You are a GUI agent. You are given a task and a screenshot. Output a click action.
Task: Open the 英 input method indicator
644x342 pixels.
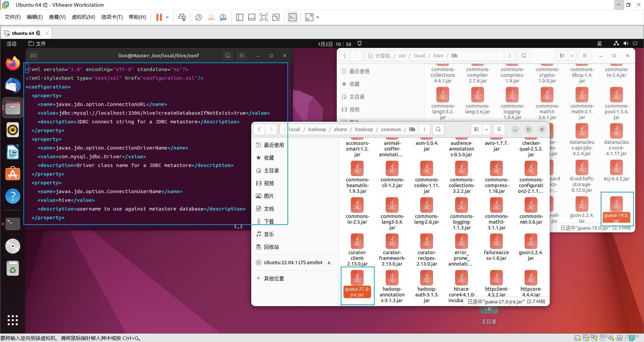(599, 44)
